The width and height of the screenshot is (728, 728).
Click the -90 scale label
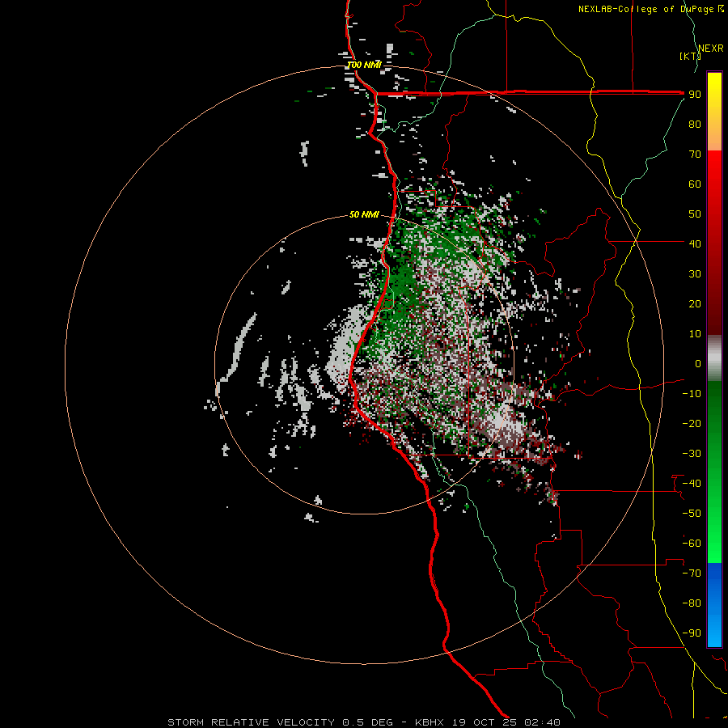click(x=692, y=633)
